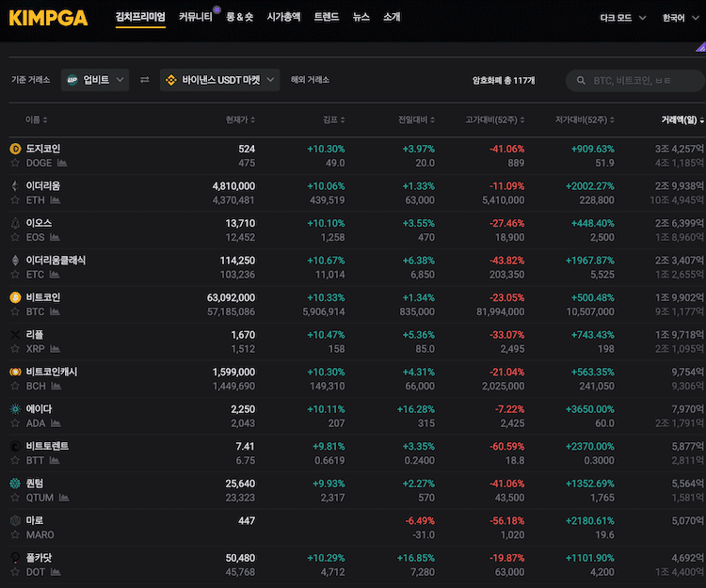Image resolution: width=706 pixels, height=588 pixels.
Task: Open the ETH chart icon
Action: (56, 200)
